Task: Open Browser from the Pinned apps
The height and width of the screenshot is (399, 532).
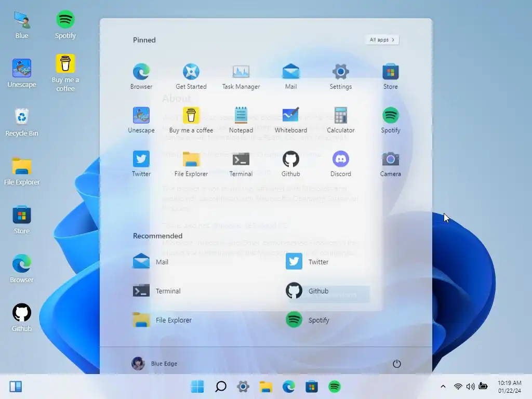Action: coord(141,76)
